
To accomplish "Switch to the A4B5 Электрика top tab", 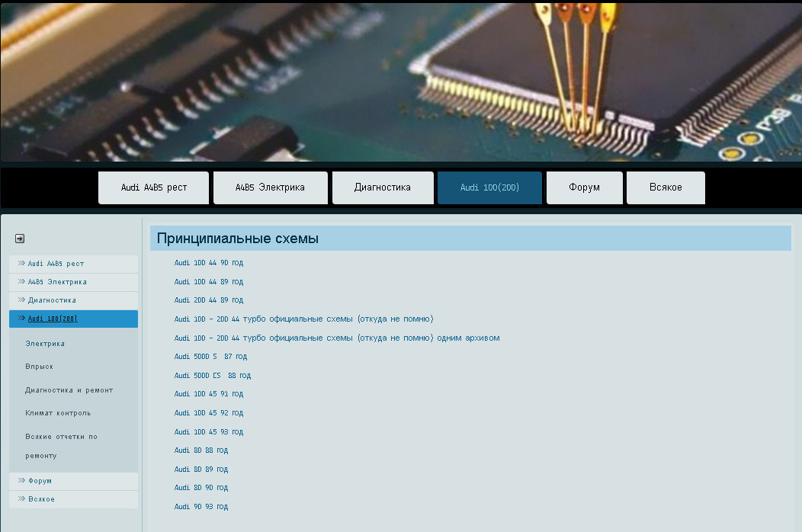I will click(270, 187).
